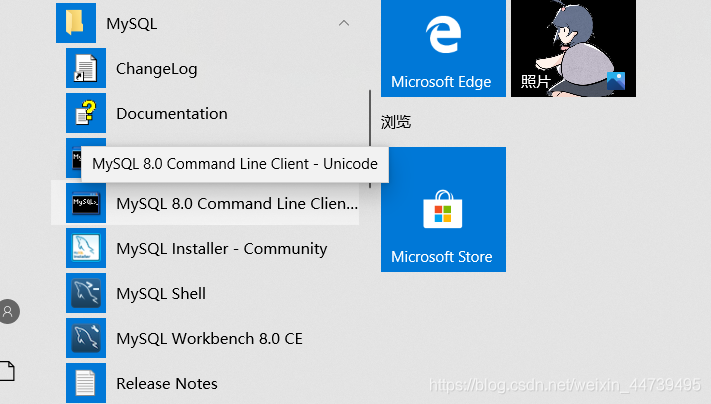
Task: Open the Microsoft Edge tile
Action: pos(443,47)
